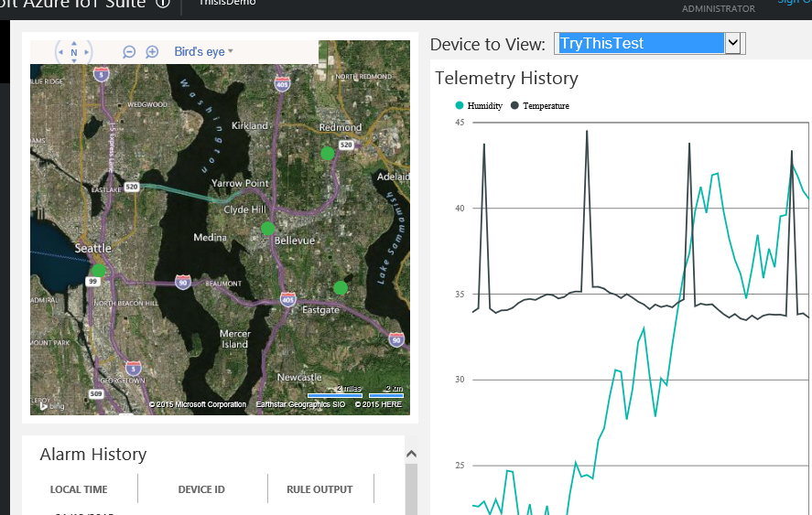This screenshot has height=515, width=812.
Task: Click the map zoom out icon
Action: pos(129,52)
